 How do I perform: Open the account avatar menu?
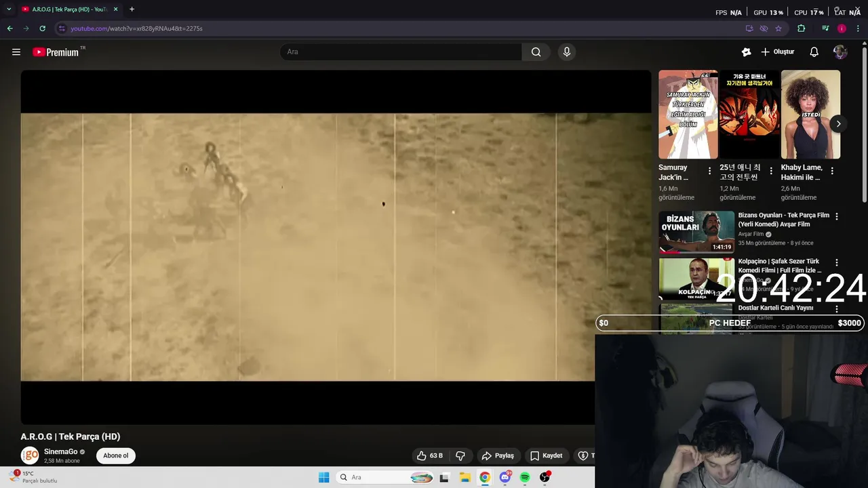(x=840, y=52)
